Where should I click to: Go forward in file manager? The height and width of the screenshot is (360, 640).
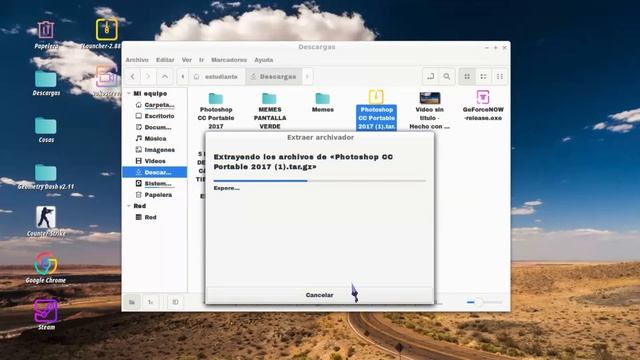148,76
